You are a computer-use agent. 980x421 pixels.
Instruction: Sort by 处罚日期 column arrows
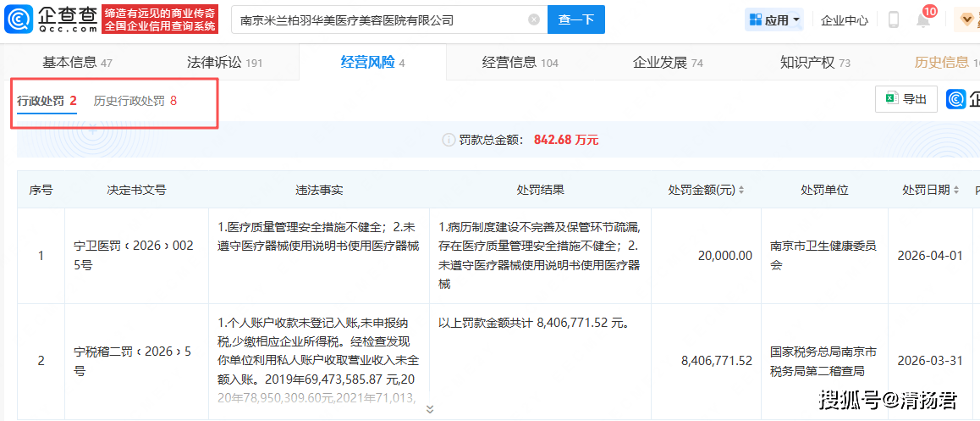coord(957,191)
